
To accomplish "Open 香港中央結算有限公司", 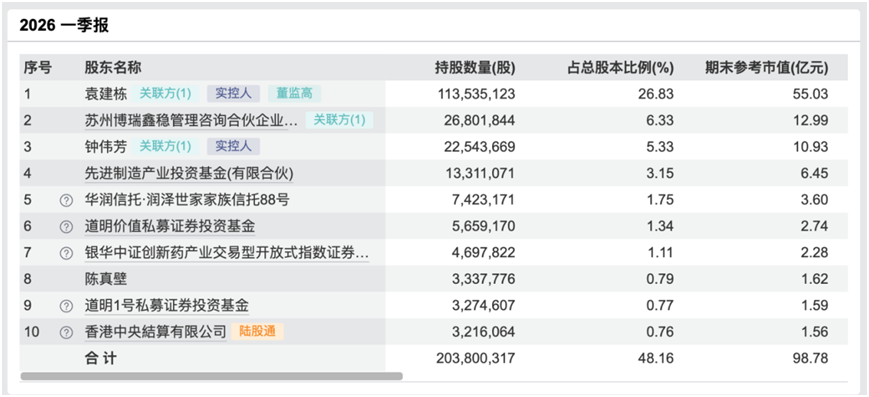I will (156, 332).
